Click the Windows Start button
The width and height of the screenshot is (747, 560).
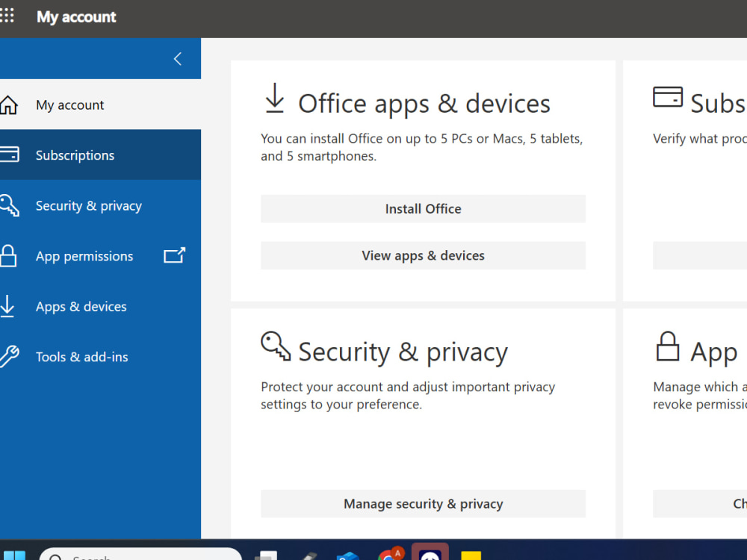click(x=13, y=556)
